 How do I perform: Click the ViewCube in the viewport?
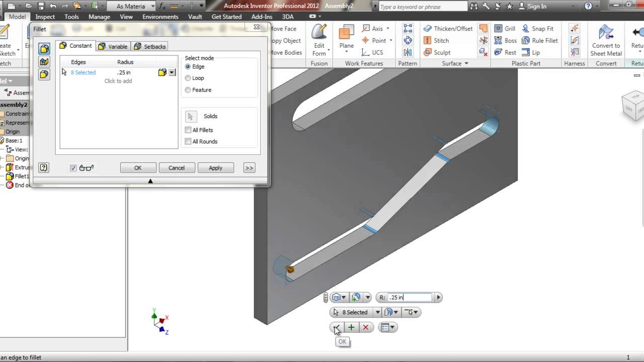[634, 105]
